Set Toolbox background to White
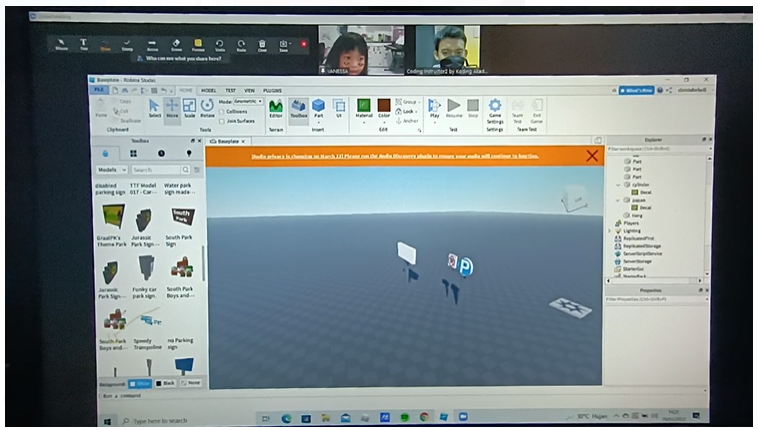This screenshot has width=758, height=430. pyautogui.click(x=140, y=384)
